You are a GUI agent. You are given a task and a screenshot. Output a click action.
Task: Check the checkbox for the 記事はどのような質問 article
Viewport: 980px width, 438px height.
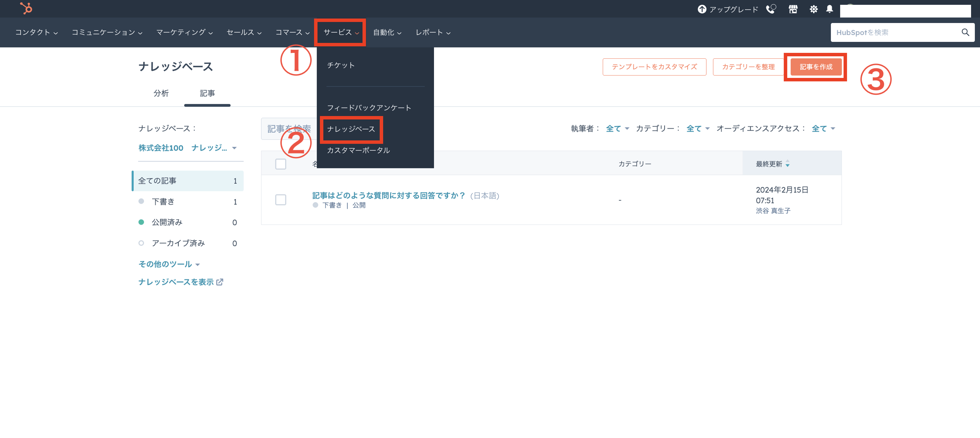281,200
